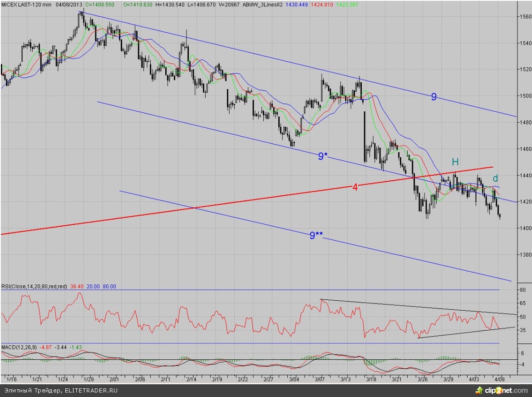
Task: Click the 3/18 date on the time axis
Action: pyautogui.click(x=371, y=378)
